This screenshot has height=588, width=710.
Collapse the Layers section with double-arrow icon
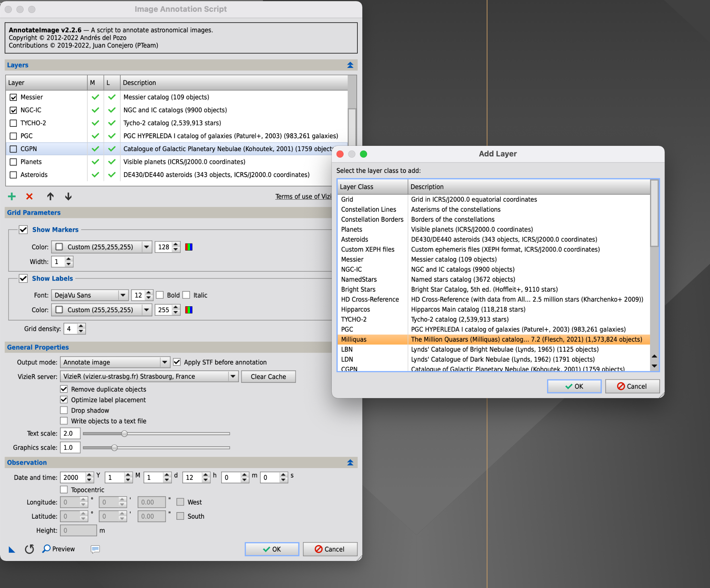pyautogui.click(x=350, y=65)
